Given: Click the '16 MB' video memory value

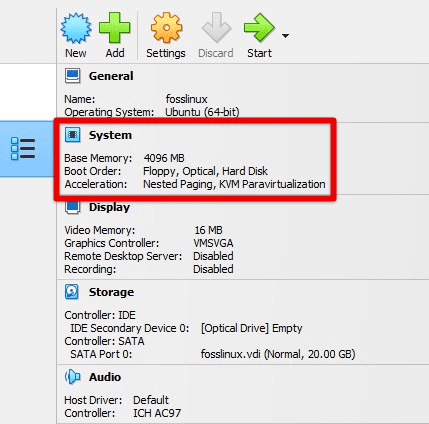Looking at the screenshot, I should coord(208,230).
